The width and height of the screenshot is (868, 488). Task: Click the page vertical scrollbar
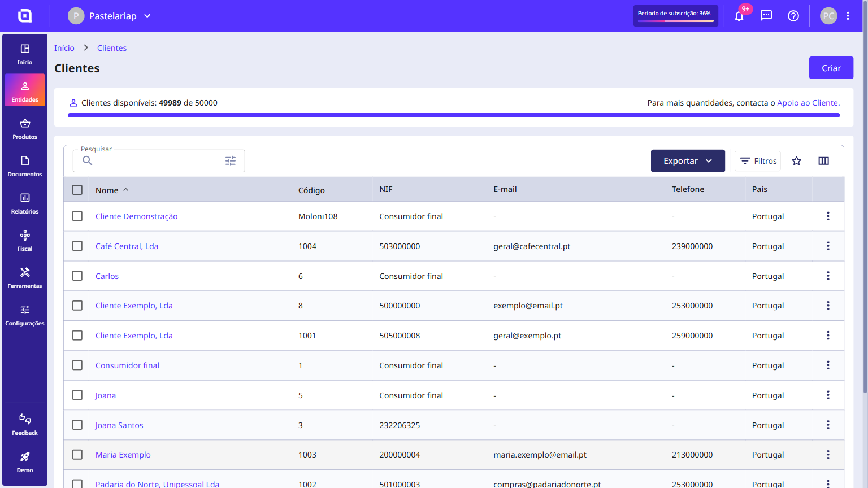(x=865, y=198)
